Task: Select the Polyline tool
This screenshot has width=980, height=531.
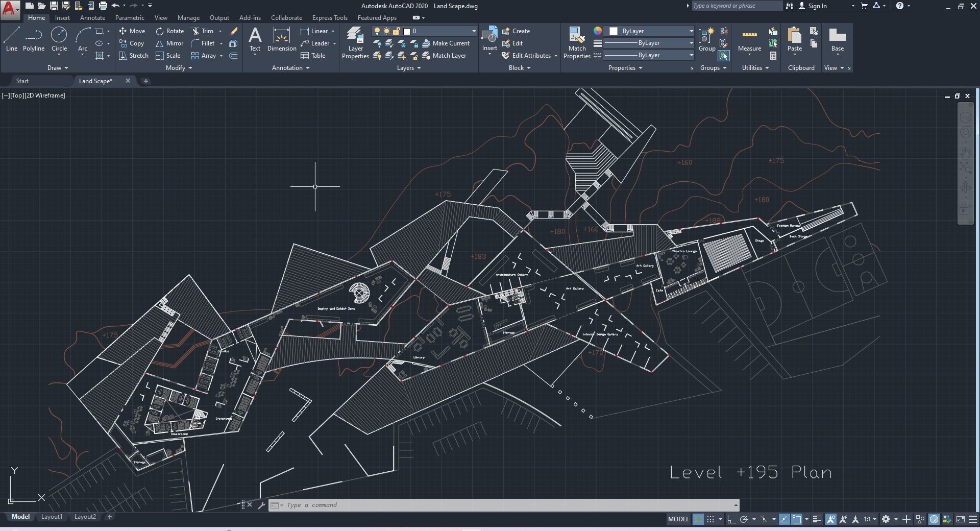Action: pyautogui.click(x=34, y=39)
